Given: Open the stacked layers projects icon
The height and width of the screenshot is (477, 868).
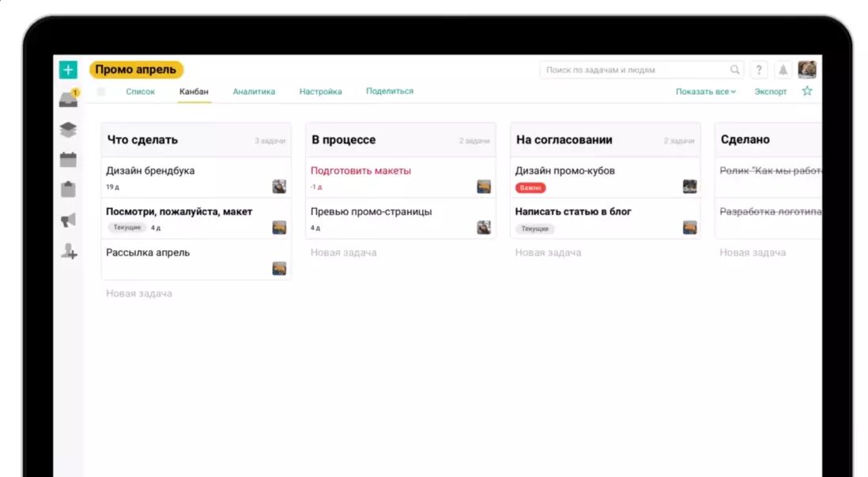Looking at the screenshot, I should 69,131.
